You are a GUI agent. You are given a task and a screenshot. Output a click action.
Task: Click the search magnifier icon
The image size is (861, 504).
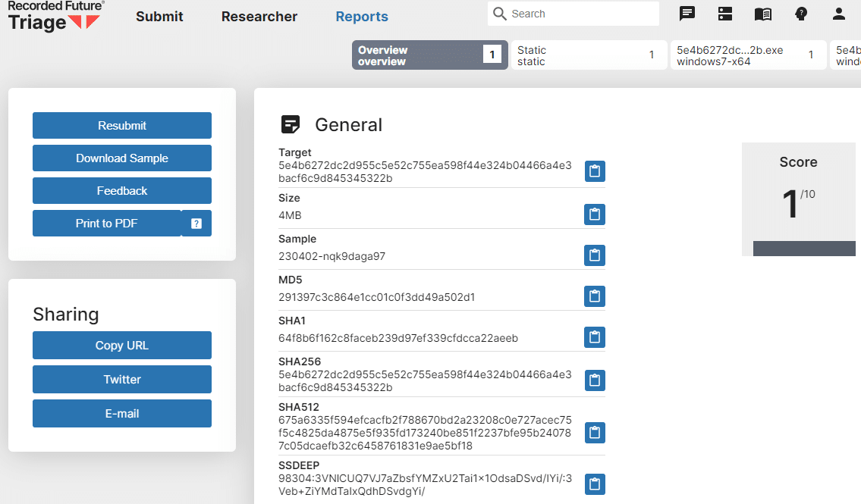(x=499, y=14)
